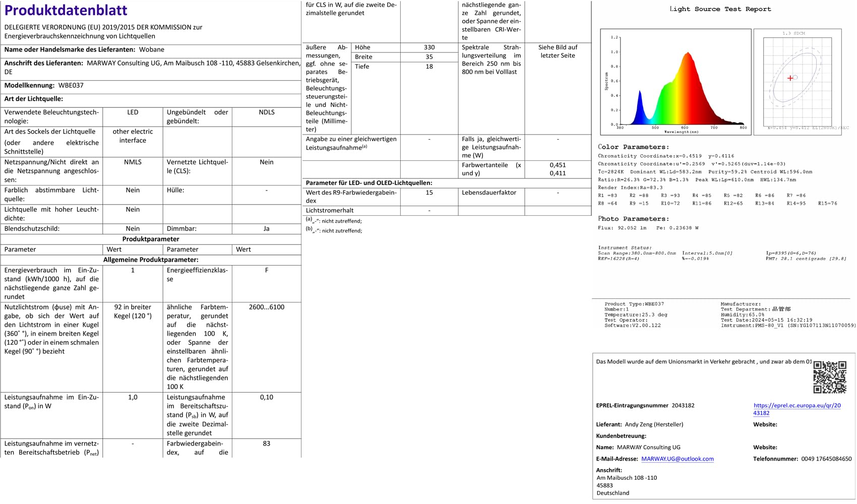Click the Farbwertanteile values '0,451 0,411'
This screenshot has height=504, width=857.
tap(558, 169)
